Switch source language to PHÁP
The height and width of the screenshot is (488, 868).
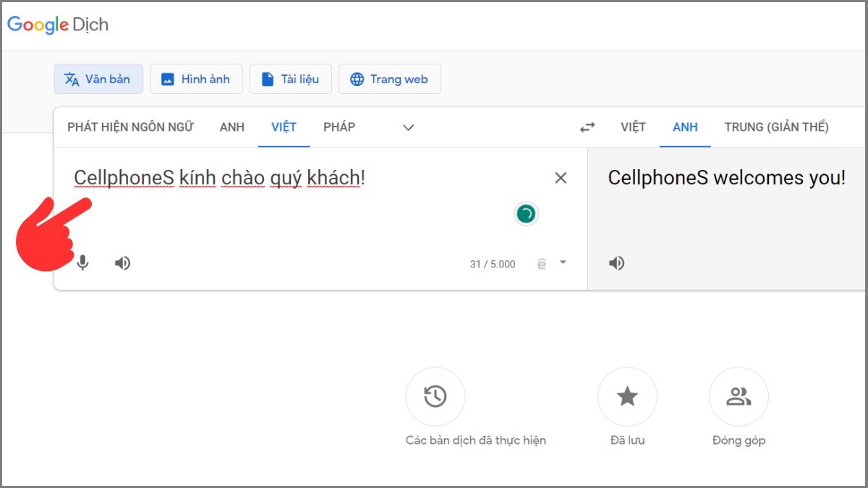click(x=339, y=127)
